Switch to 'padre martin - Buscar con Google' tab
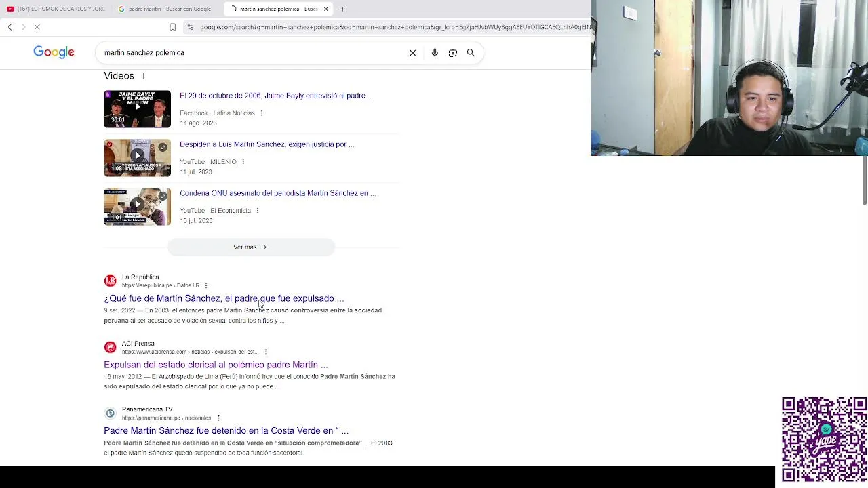The image size is (868, 488). [167, 9]
